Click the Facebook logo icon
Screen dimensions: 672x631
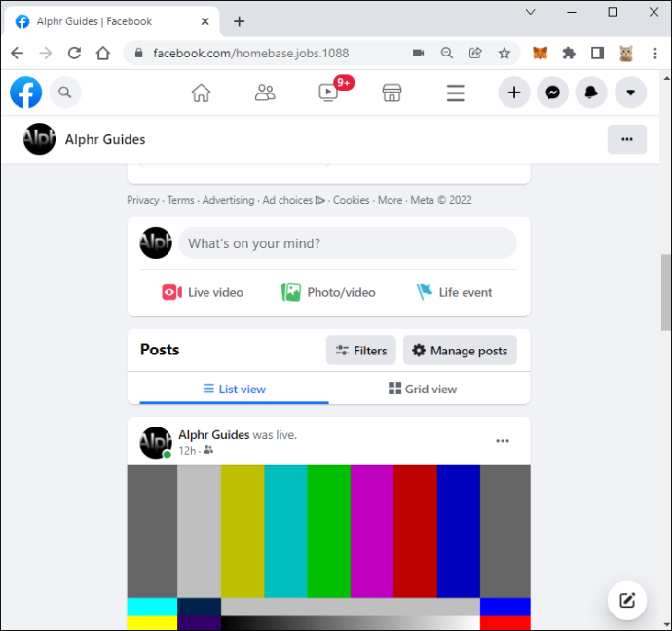coord(25,93)
